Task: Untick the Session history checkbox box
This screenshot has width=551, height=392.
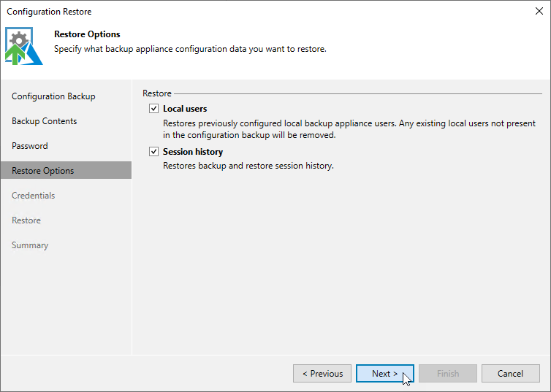Action: pyautogui.click(x=153, y=152)
